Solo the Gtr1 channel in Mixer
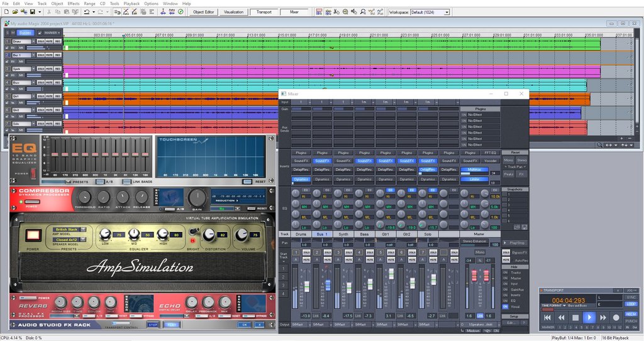This screenshot has width=644, height=341. tap(391, 252)
